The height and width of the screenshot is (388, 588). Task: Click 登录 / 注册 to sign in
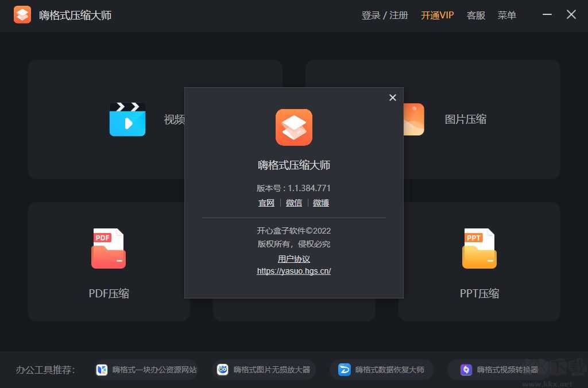click(384, 15)
